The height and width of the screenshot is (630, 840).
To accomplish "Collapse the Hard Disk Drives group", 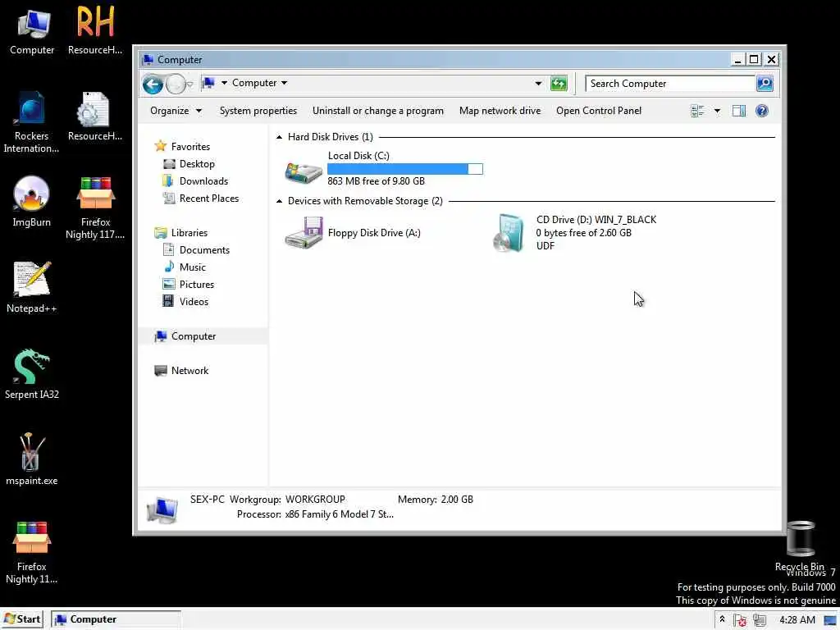I will click(x=279, y=137).
